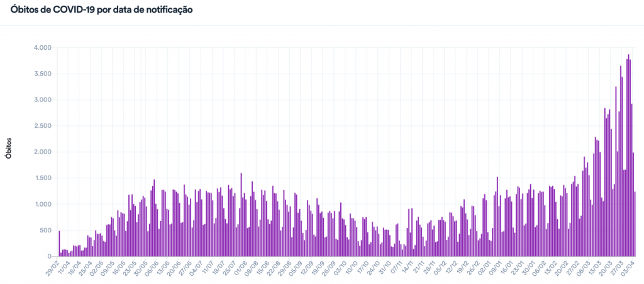Select the 2.500 value on y-axis
The height and width of the screenshot is (284, 644).
tap(43, 126)
